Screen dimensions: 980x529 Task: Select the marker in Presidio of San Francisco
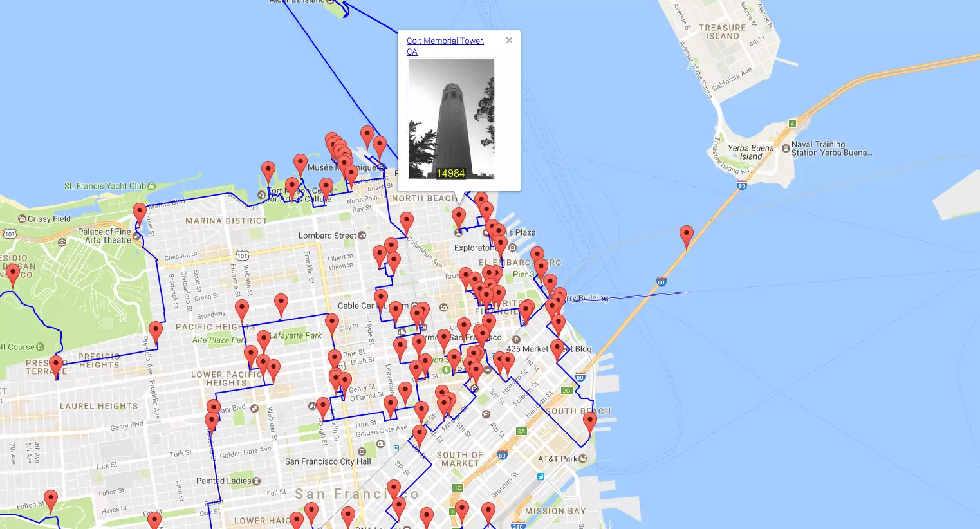coord(12,275)
